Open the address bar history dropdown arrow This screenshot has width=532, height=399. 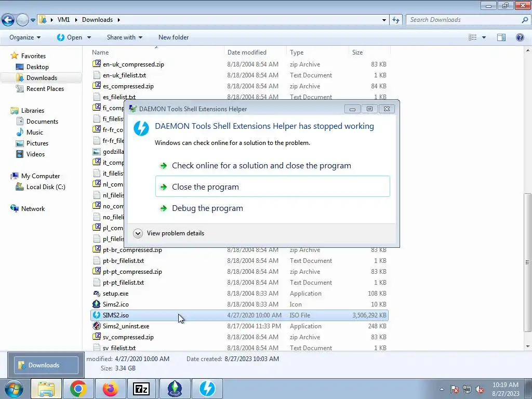(384, 20)
